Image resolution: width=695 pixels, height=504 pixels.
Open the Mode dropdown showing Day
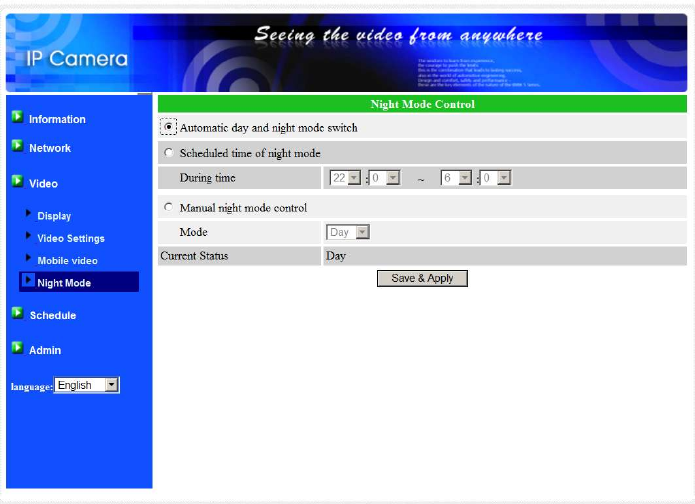click(348, 232)
